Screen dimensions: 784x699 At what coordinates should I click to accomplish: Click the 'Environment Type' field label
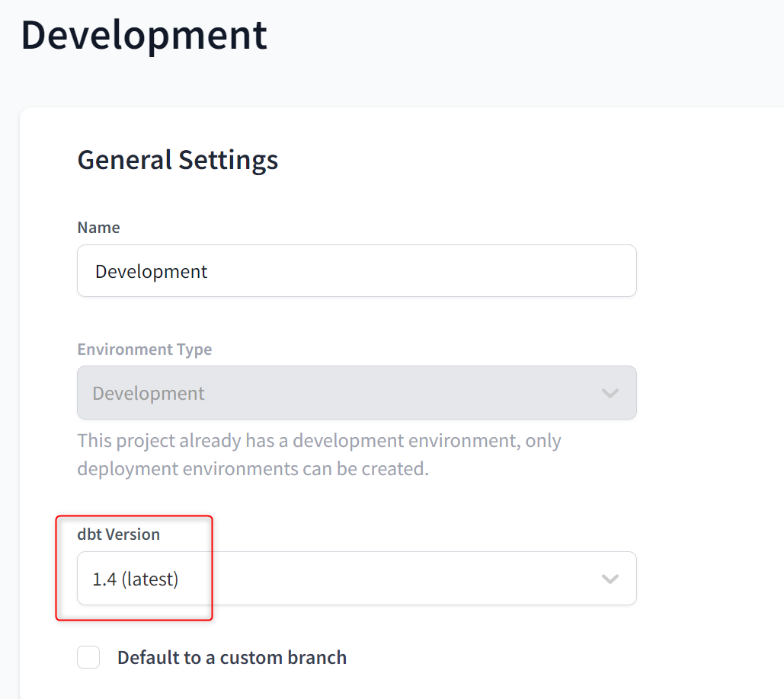pyautogui.click(x=145, y=349)
